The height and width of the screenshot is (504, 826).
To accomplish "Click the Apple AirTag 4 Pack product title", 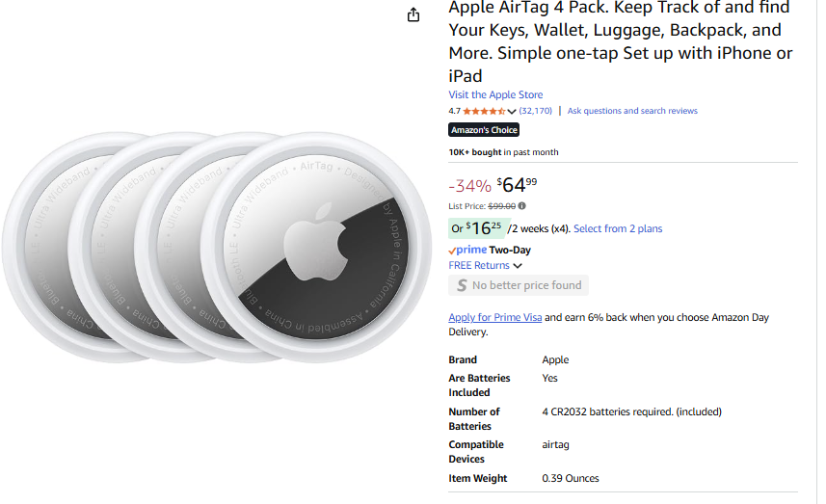I will (x=622, y=41).
